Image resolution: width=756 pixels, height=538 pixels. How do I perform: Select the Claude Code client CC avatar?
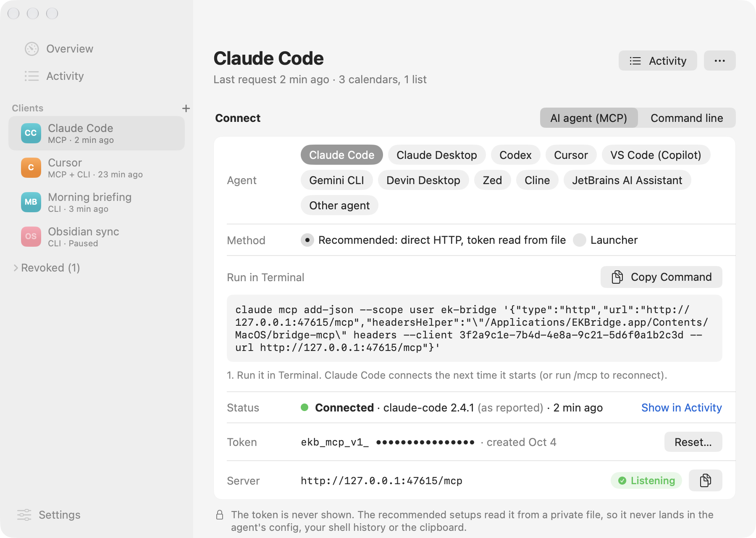pos(31,133)
